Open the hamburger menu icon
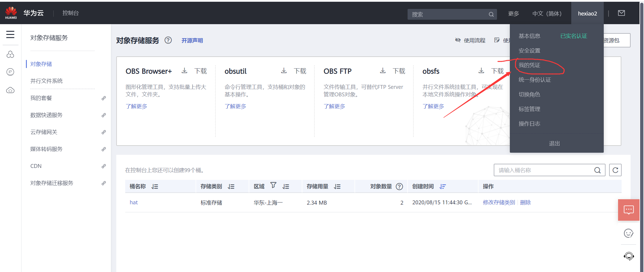 point(10,35)
